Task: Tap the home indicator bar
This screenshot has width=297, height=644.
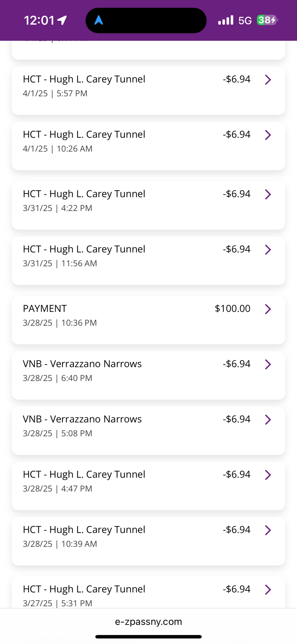Action: click(148, 637)
